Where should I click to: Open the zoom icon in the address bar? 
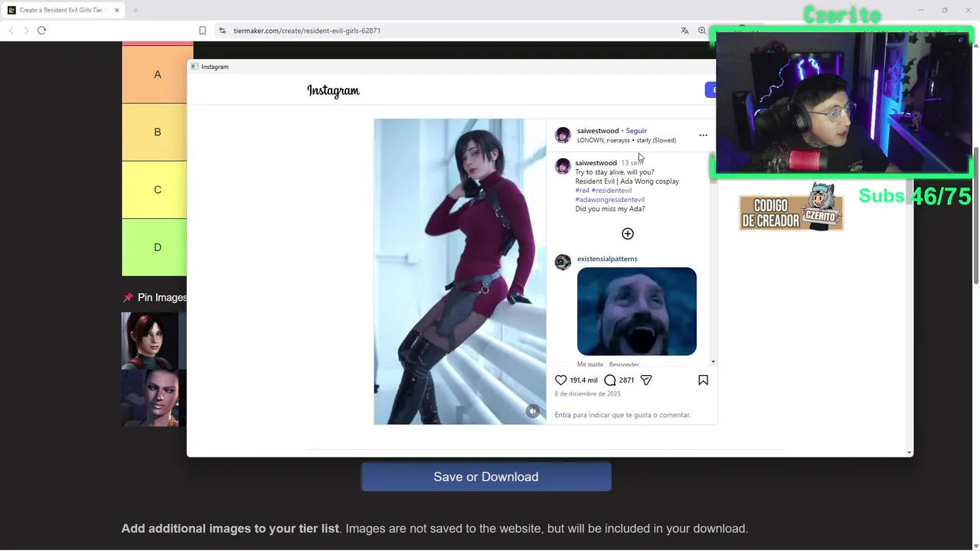(x=702, y=31)
